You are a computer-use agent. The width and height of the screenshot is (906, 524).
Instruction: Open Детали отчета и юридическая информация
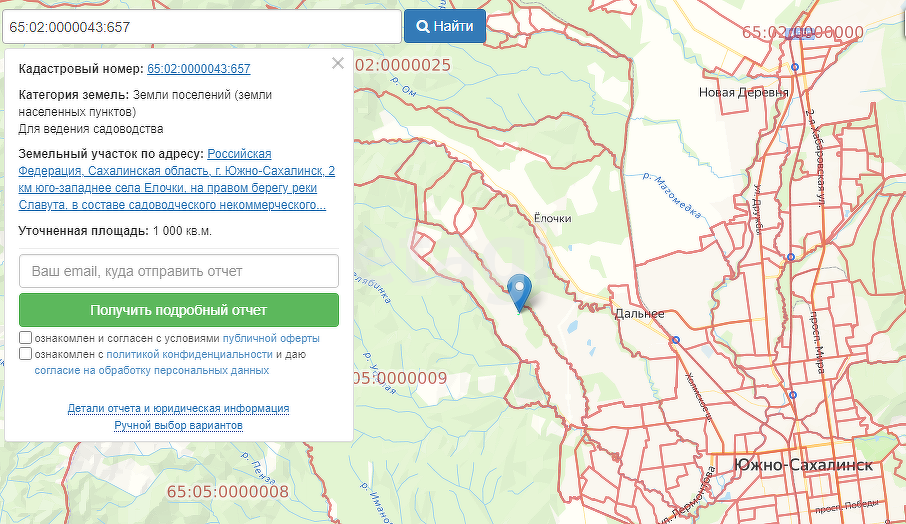(x=178, y=409)
